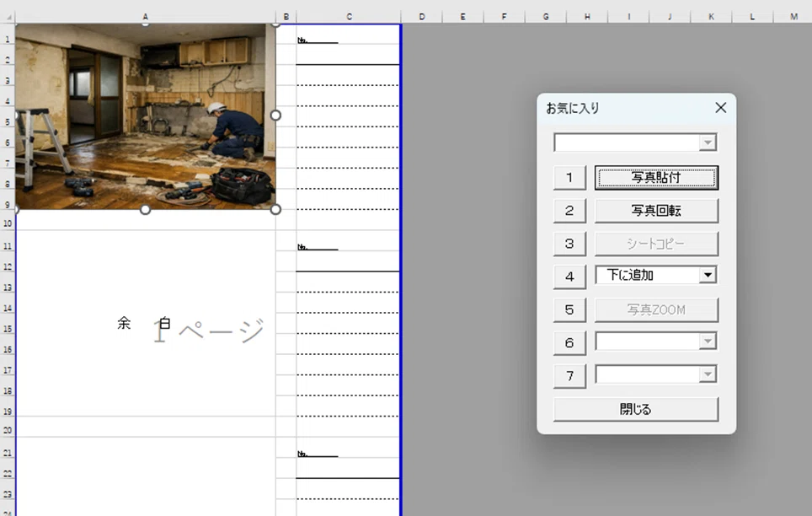The width and height of the screenshot is (812, 516).
Task: Click the 下に追加 text in the combo box
Action: point(630,275)
